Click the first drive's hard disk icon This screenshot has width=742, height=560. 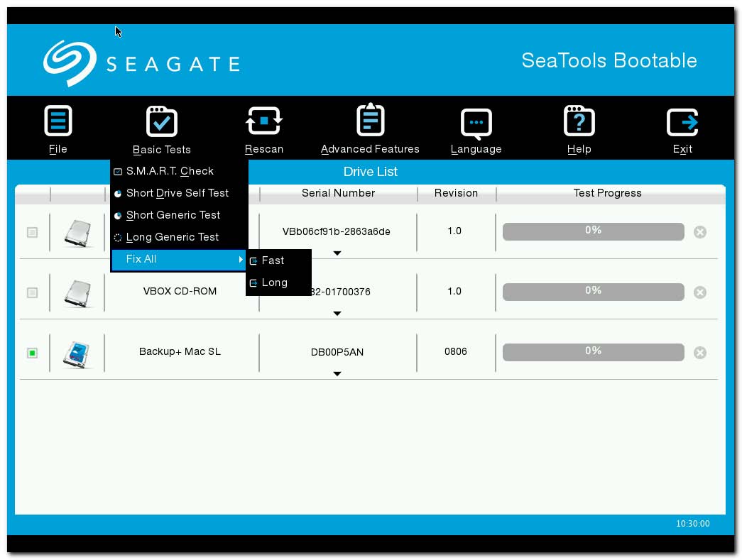click(x=77, y=233)
